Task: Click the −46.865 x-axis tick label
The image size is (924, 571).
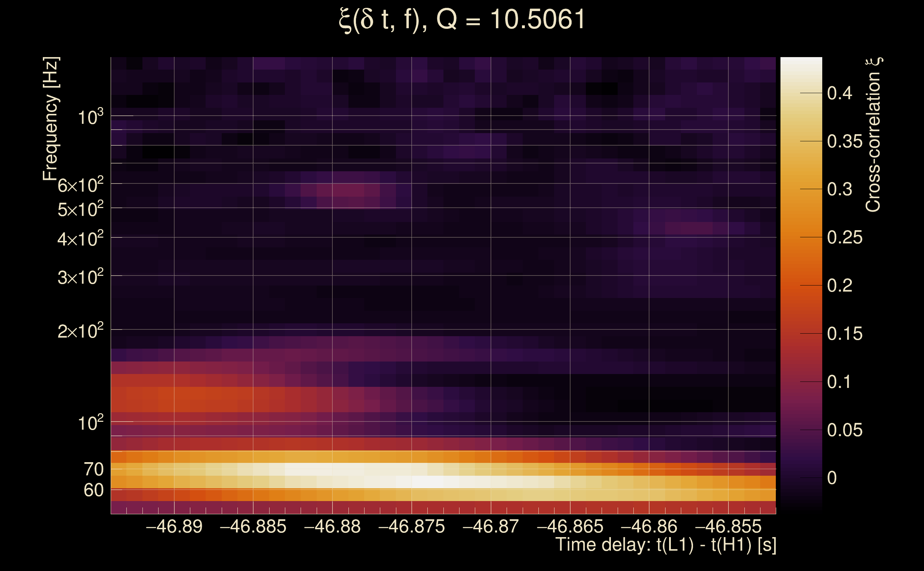Action: [x=570, y=526]
